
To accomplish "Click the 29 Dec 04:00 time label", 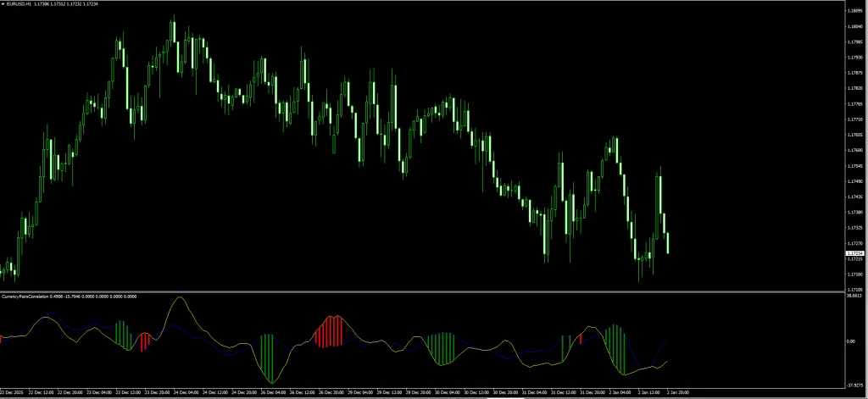I will (360, 392).
